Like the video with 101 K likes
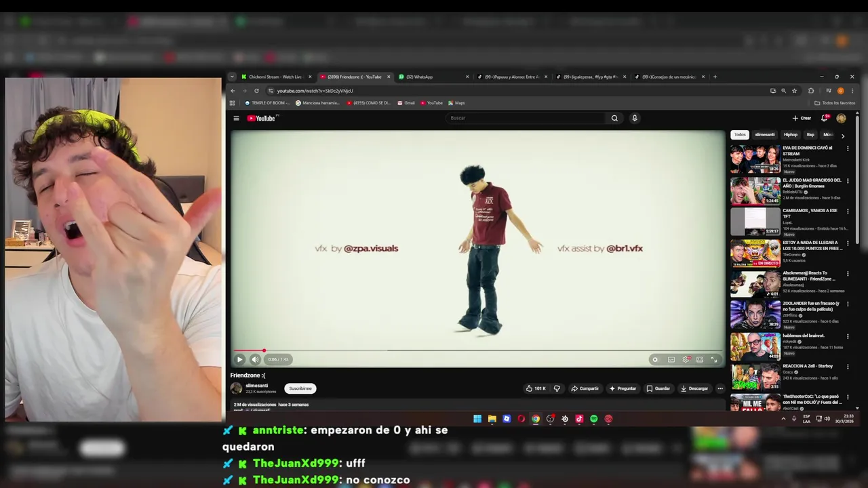This screenshot has width=868, height=488. coord(535,388)
